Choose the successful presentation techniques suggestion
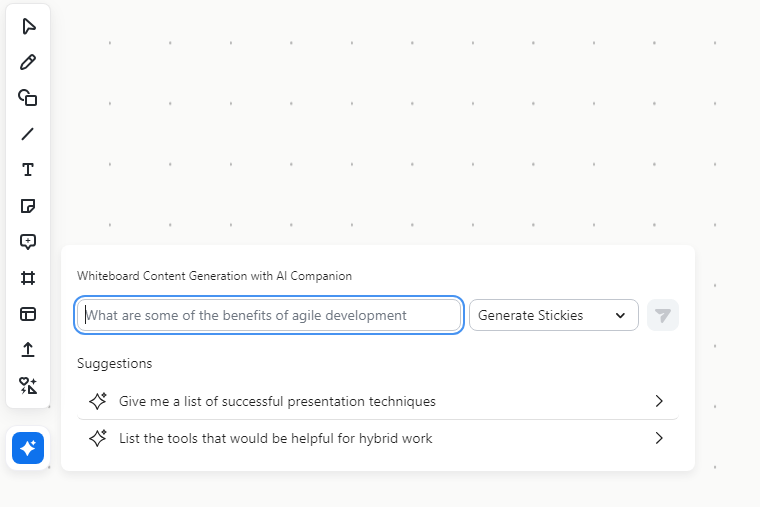This screenshot has height=507, width=760. click(x=277, y=401)
